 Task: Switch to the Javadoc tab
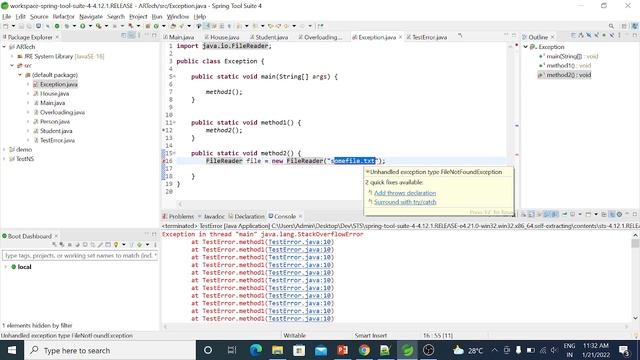point(214,216)
